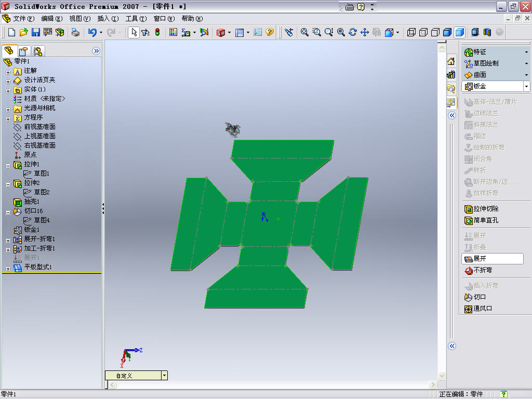Expand the 光源与相机 node
This screenshot has height=399, width=532.
8,110
